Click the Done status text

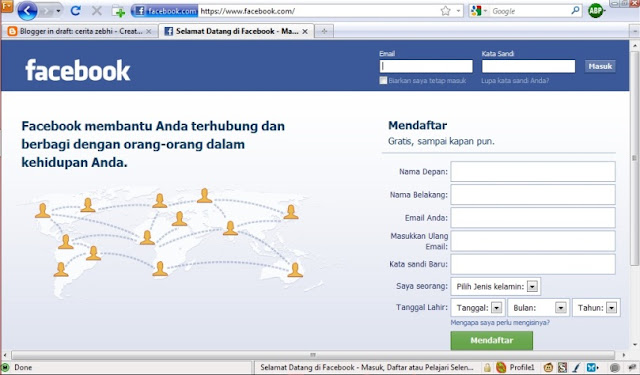coord(23,367)
